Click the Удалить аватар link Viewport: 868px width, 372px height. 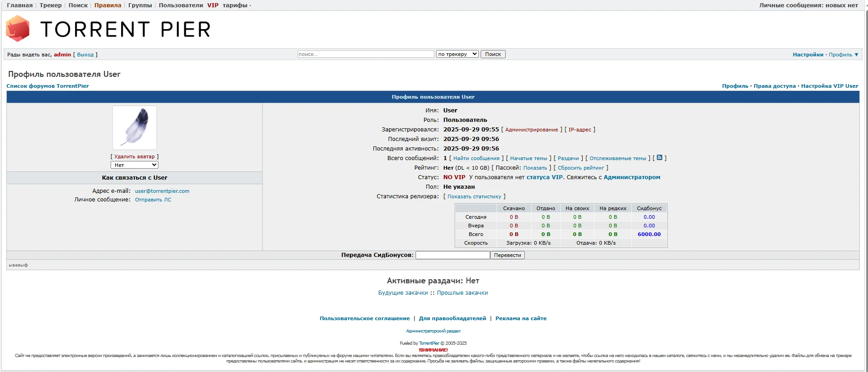point(134,156)
